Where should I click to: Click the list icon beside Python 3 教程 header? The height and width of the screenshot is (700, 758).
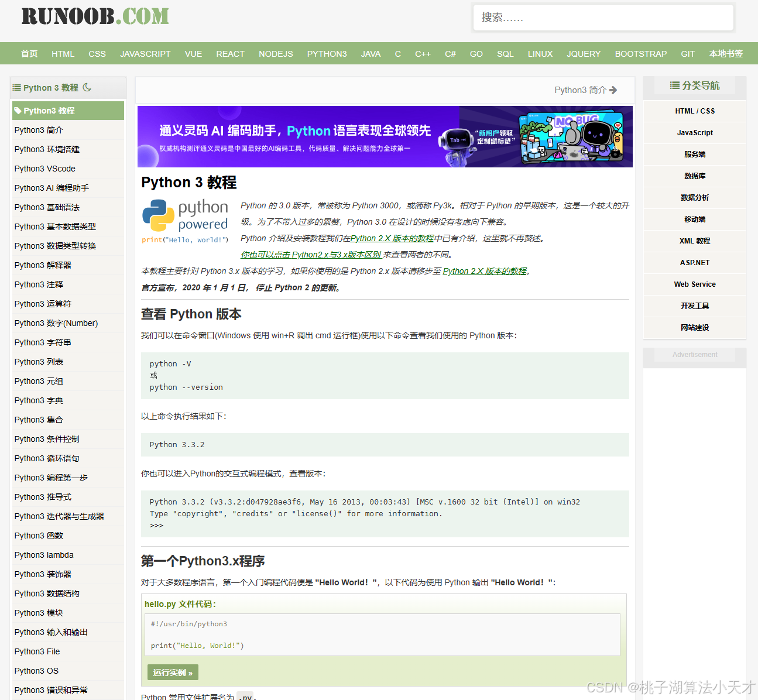click(17, 87)
